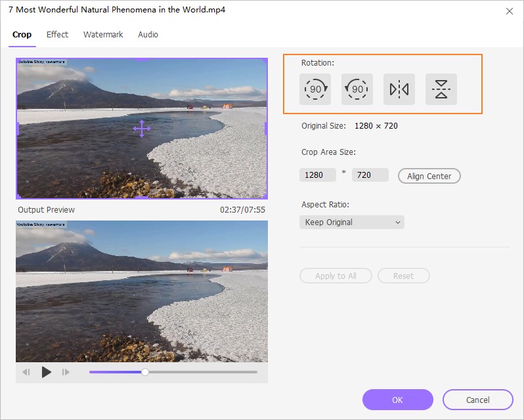Click the crop move crosshair icon

click(x=142, y=129)
